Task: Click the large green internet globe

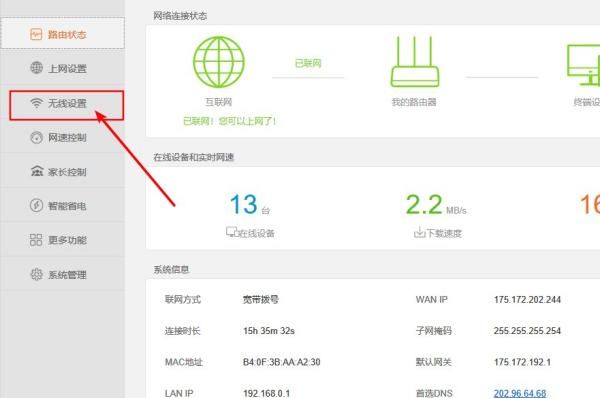Action: [218, 62]
